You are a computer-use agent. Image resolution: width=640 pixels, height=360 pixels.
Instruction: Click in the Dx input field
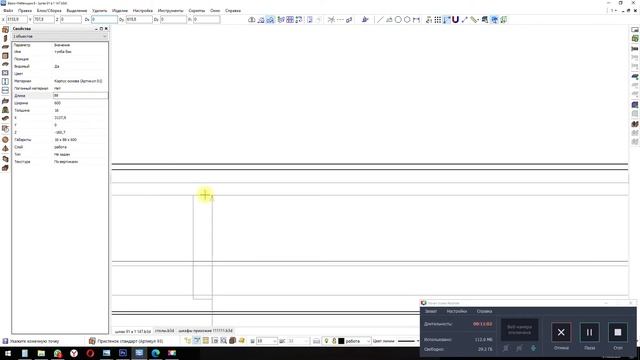[x=104, y=19]
